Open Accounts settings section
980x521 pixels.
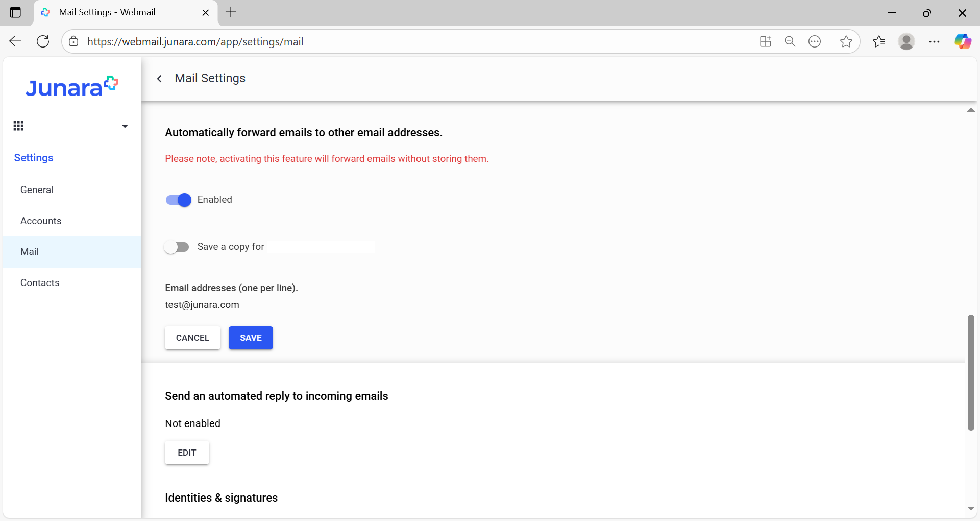pyautogui.click(x=72, y=221)
